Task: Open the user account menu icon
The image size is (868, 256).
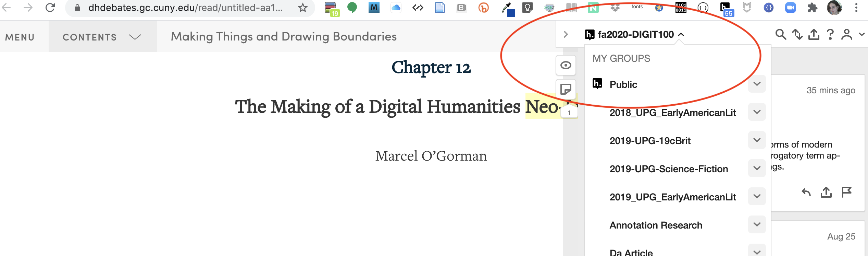Action: [x=847, y=34]
